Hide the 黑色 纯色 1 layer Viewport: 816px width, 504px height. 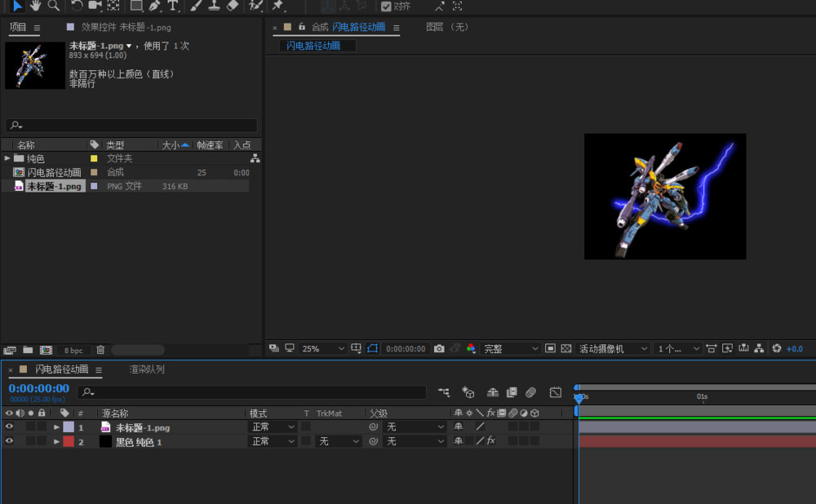point(9,441)
